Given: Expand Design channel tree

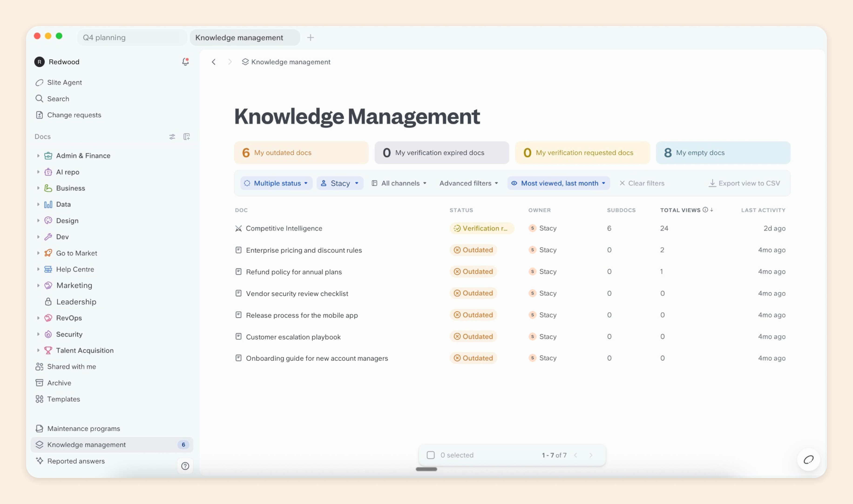Looking at the screenshot, I should pyautogui.click(x=38, y=220).
